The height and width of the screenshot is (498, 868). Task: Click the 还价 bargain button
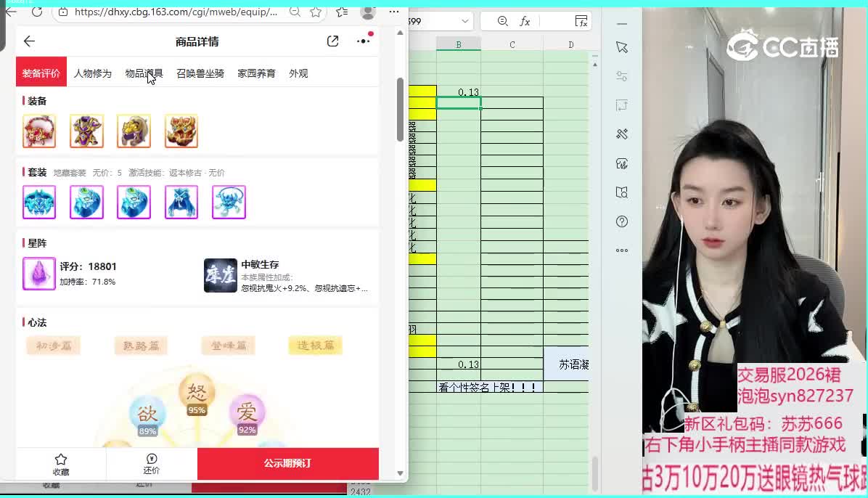pyautogui.click(x=151, y=464)
